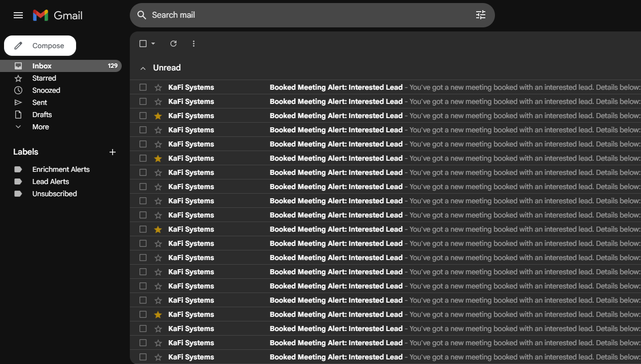The height and width of the screenshot is (364, 641).
Task: Click the Compose button
Action: [40, 46]
